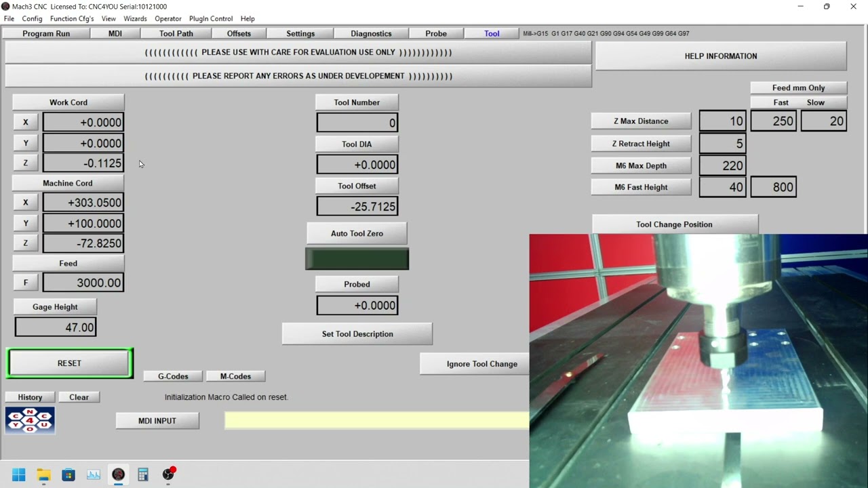The width and height of the screenshot is (868, 488).
Task: Click the Probed button
Action: coord(357,284)
